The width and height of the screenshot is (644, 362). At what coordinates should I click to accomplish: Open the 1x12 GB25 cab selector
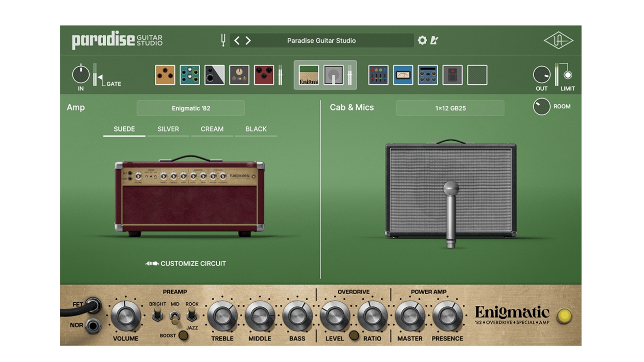(450, 108)
